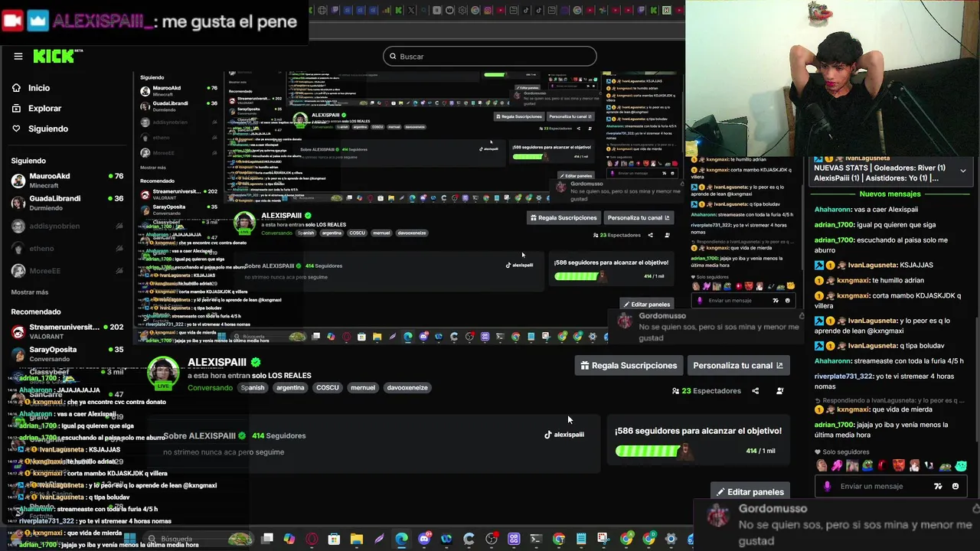Go to Inicio in the sidebar

click(38, 88)
